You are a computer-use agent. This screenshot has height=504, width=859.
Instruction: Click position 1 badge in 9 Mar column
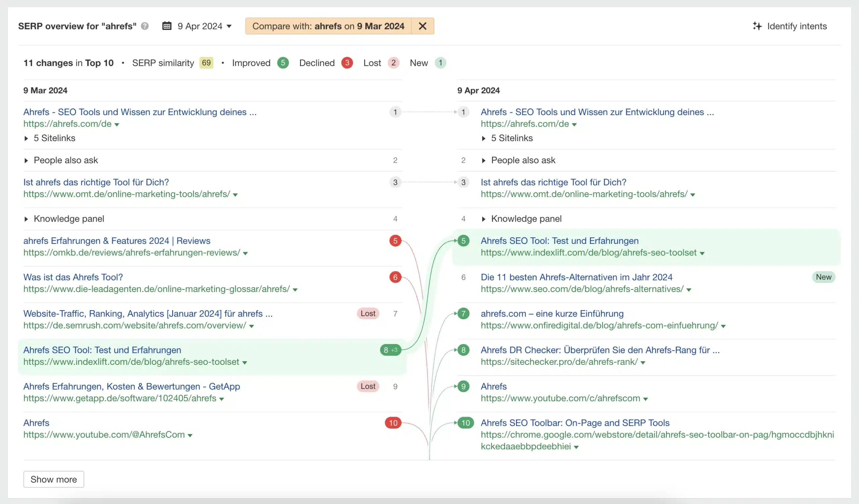pos(395,112)
